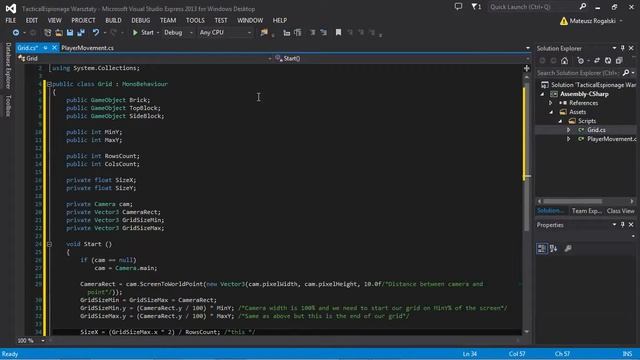Click Solution Explorer Collapse All icon
The image size is (640, 360).
(619, 61)
